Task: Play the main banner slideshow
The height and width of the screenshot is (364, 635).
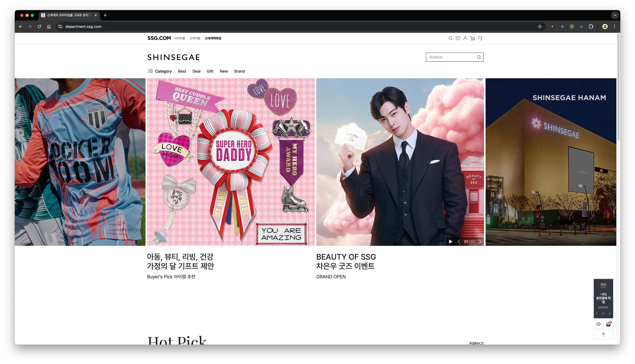Action: (451, 241)
